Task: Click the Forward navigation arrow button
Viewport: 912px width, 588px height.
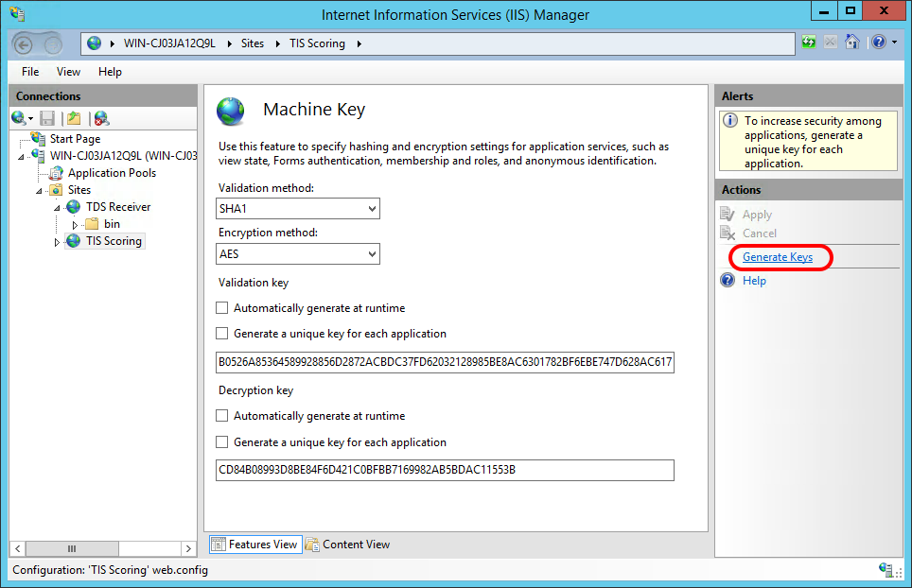Action: pyautogui.click(x=52, y=44)
